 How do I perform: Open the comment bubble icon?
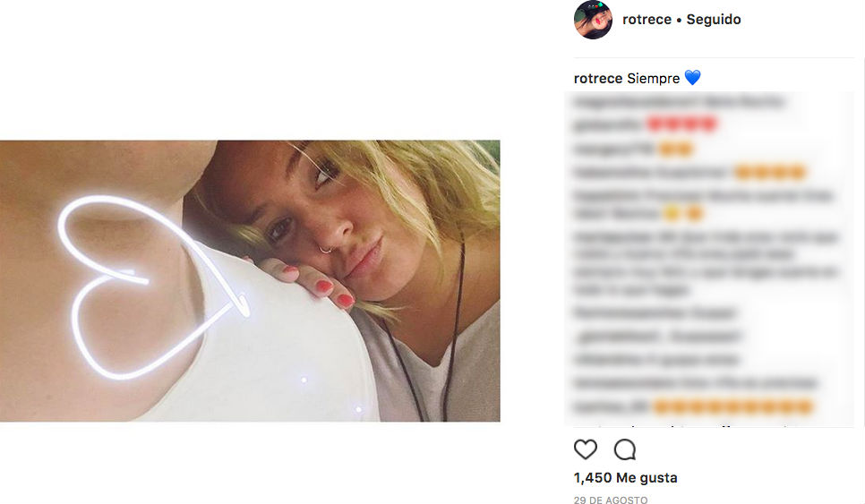coord(625,449)
